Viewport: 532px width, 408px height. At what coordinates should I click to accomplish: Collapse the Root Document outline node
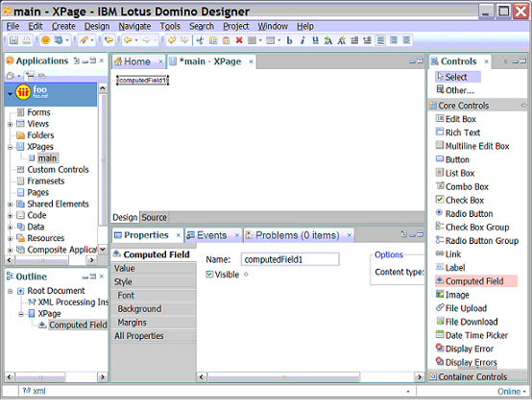tap(11, 291)
